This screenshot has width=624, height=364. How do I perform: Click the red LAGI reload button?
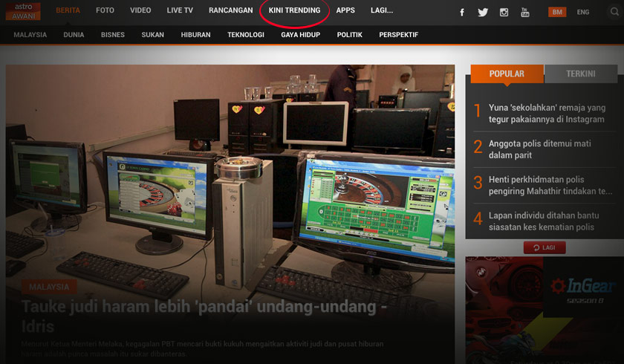coord(545,247)
